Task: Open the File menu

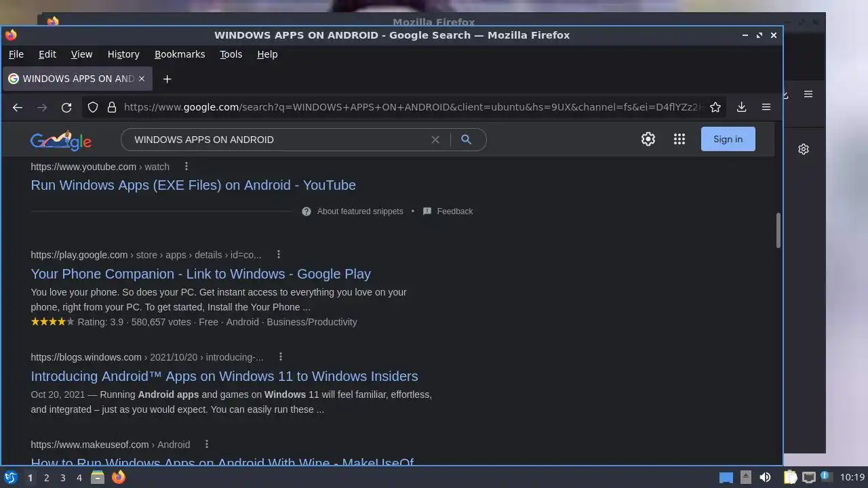Action: [x=16, y=54]
